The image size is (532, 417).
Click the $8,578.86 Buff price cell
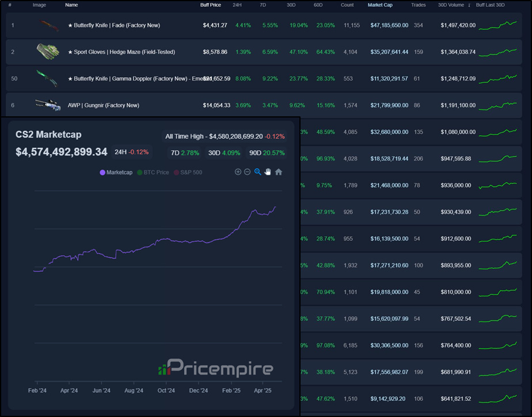tap(215, 52)
